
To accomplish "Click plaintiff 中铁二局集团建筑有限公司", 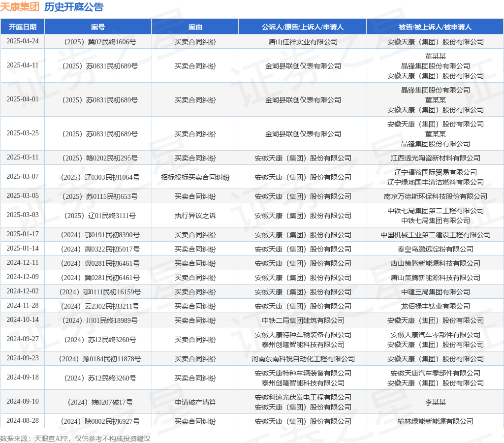I will 303,320.
